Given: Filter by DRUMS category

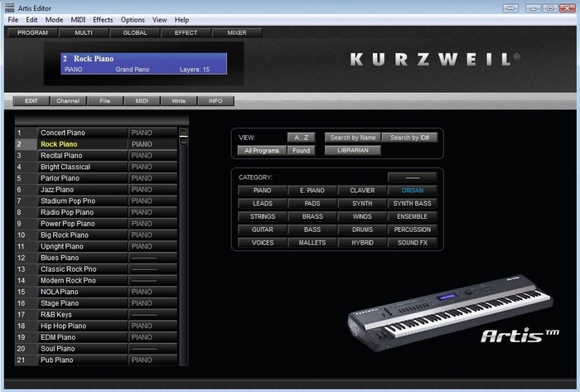Looking at the screenshot, I should coord(363,230).
